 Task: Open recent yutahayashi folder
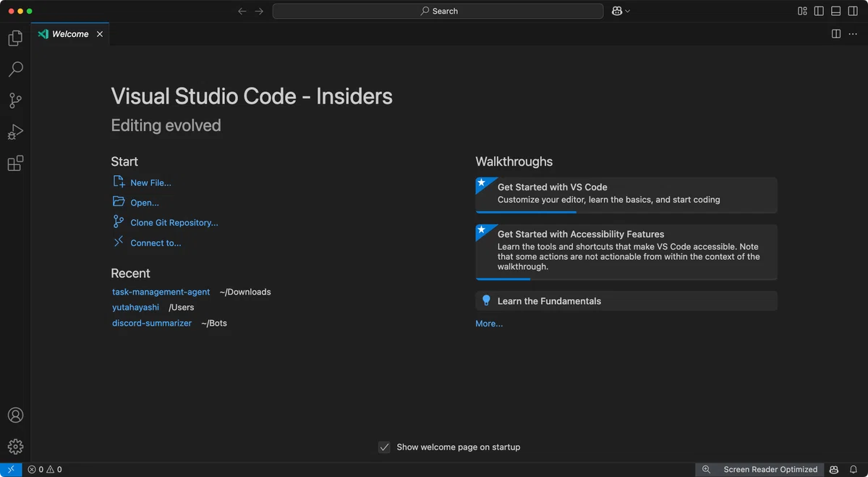point(135,307)
